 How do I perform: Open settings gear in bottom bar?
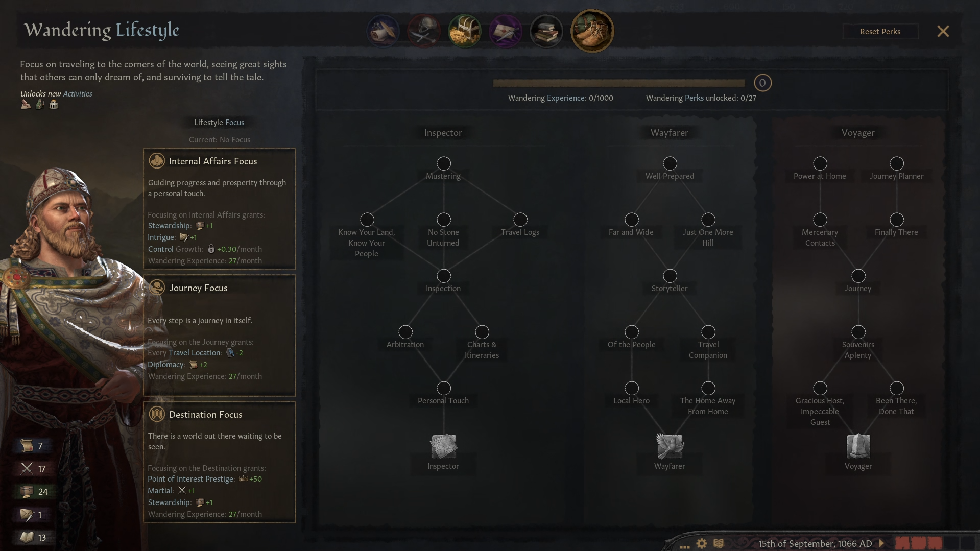702,543
